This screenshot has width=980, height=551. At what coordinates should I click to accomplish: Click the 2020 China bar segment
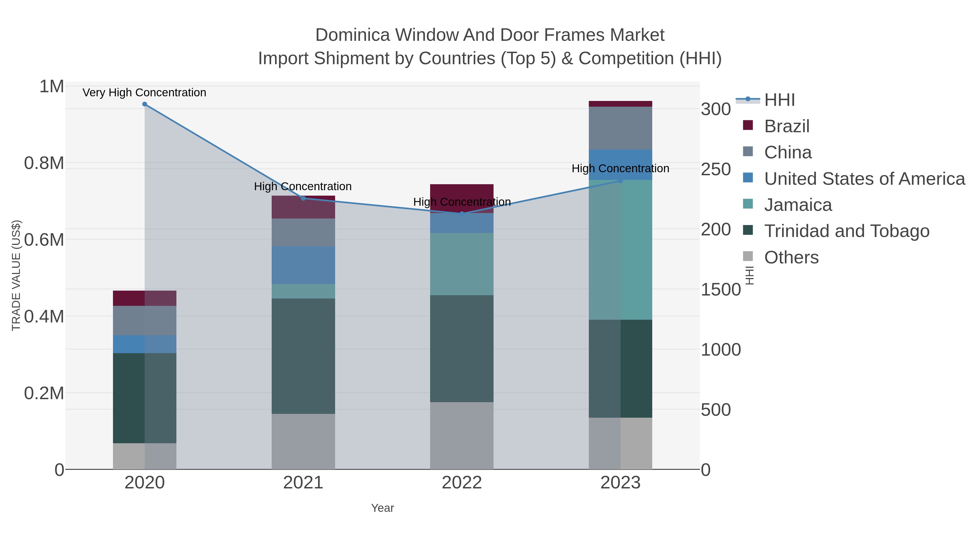[145, 321]
